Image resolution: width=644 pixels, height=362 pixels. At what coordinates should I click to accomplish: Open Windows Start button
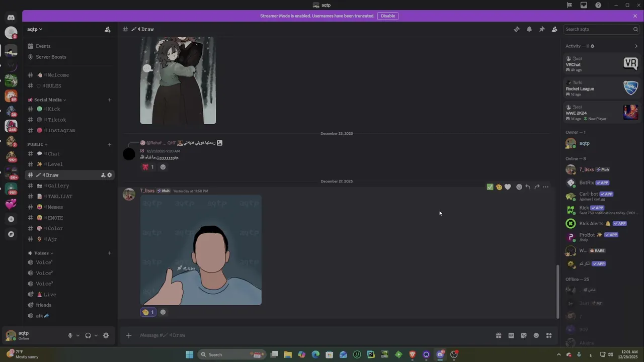(x=190, y=354)
